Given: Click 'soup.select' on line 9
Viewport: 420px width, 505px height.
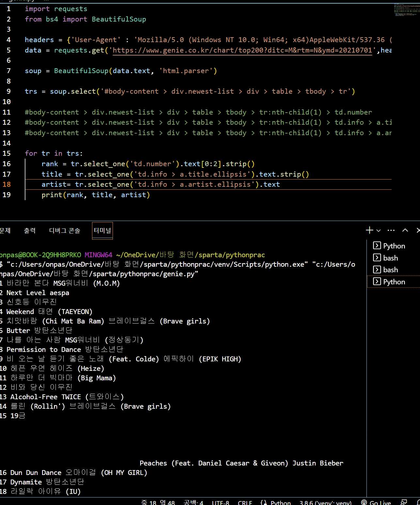Looking at the screenshot, I should (x=73, y=91).
